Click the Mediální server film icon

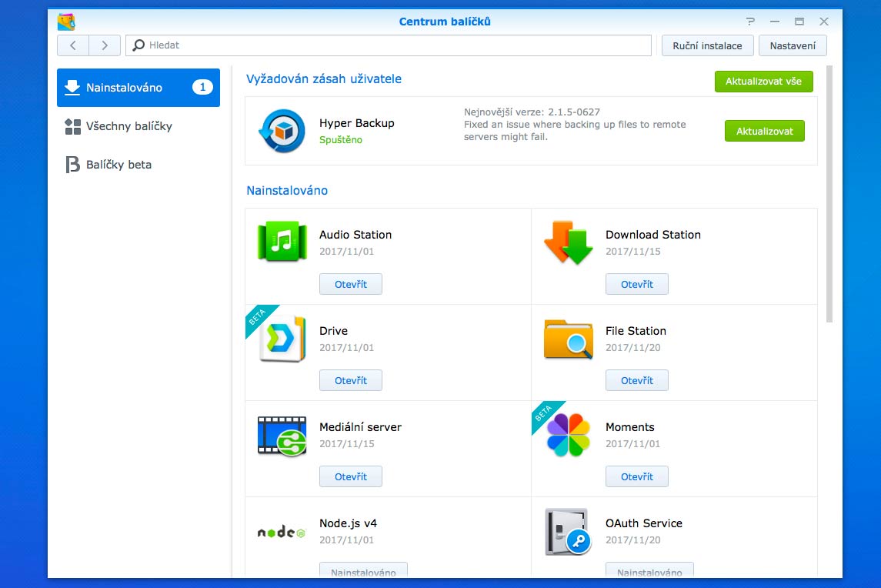point(282,435)
